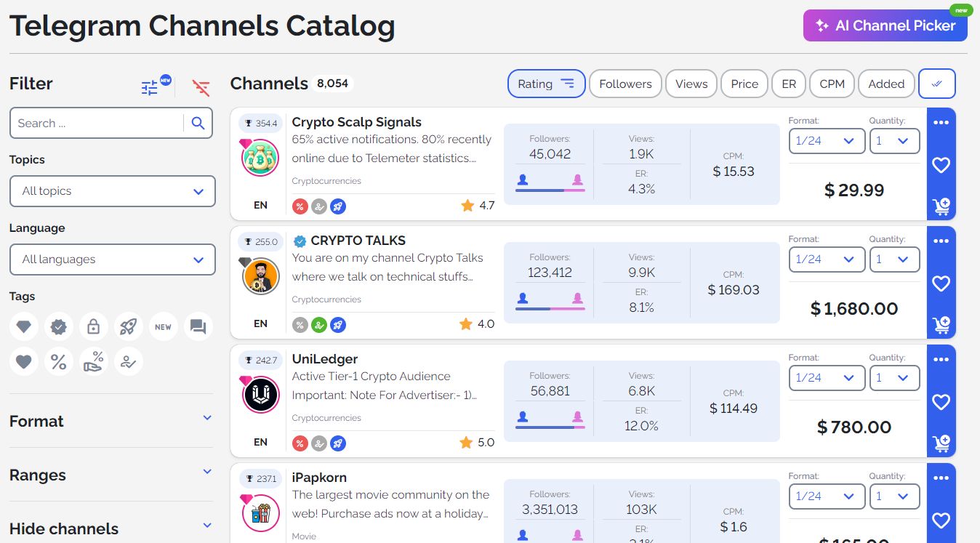Open UniLedger channel title
This screenshot has width=980, height=543.
[324, 359]
